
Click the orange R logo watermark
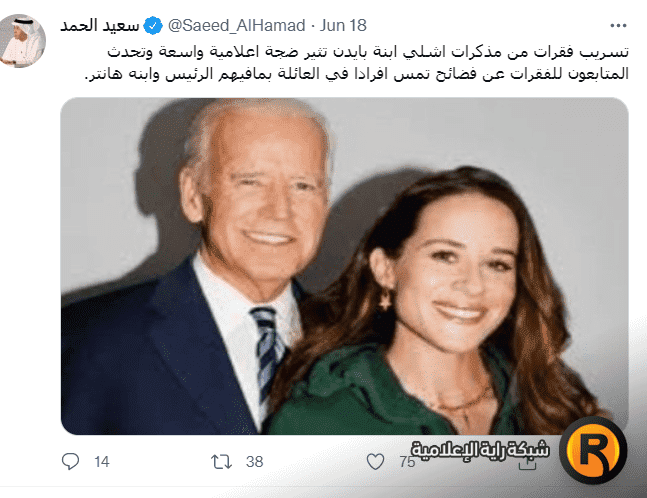pyautogui.click(x=593, y=450)
